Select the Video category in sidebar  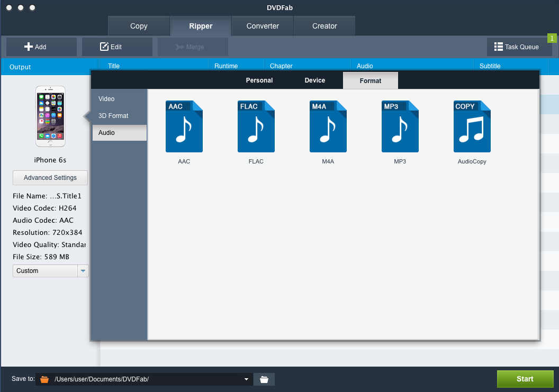pos(120,99)
